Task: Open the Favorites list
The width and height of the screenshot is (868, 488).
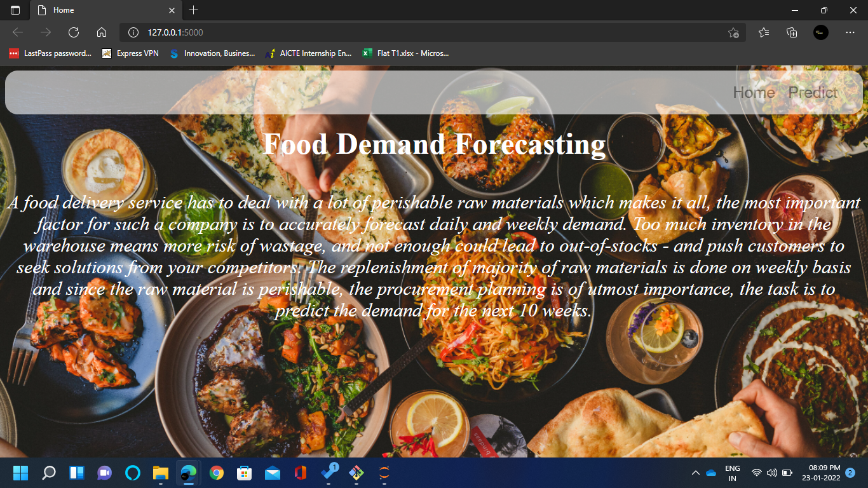Action: [763, 32]
